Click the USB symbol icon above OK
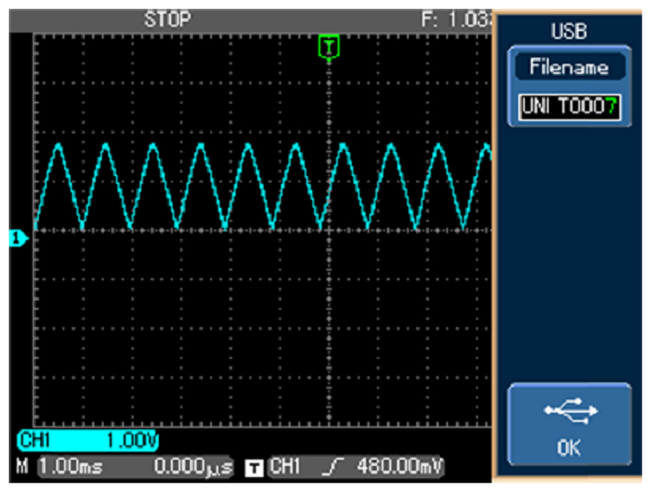This screenshot has height=492, width=650. pos(572,412)
